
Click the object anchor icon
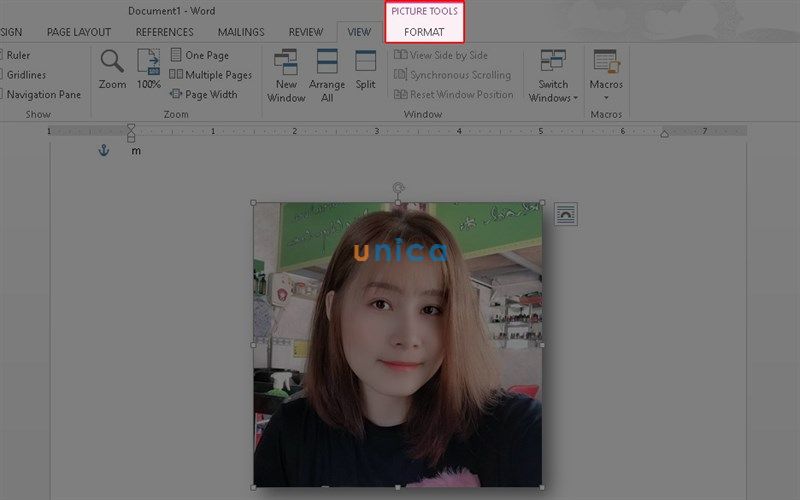click(x=104, y=150)
